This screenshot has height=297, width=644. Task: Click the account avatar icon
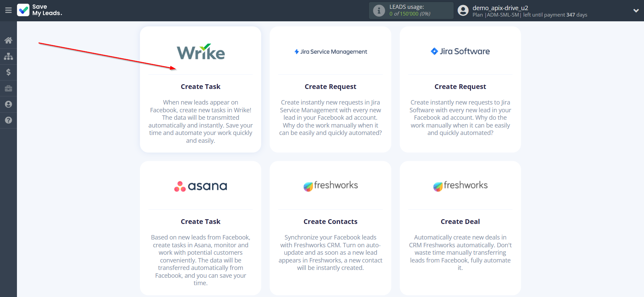(463, 10)
